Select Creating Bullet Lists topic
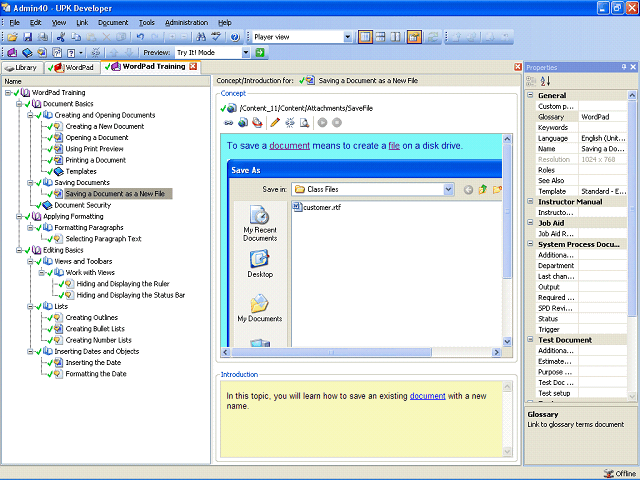 coord(95,329)
